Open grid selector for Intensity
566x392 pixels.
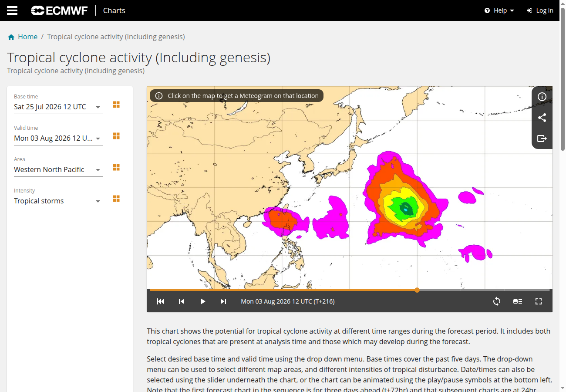point(116,199)
